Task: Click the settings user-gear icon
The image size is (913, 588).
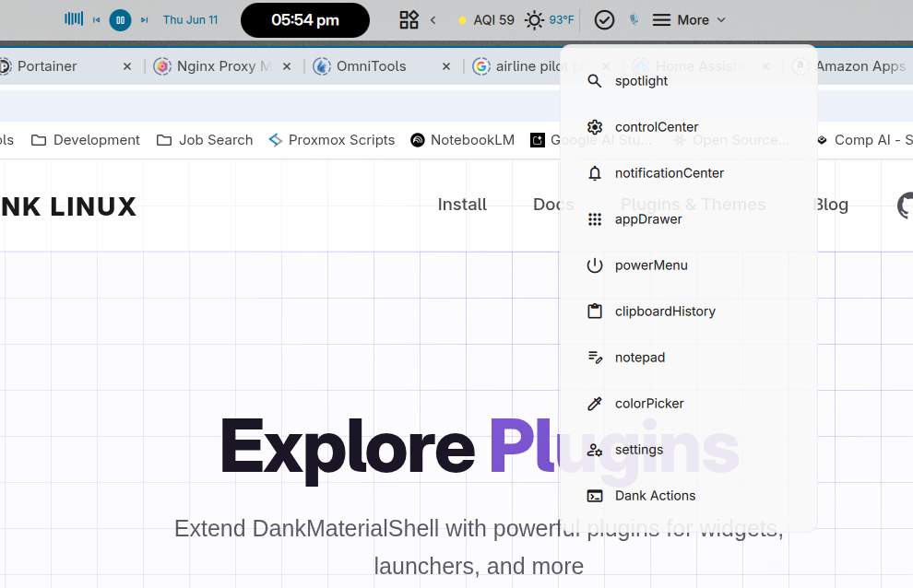Action: [x=594, y=450]
